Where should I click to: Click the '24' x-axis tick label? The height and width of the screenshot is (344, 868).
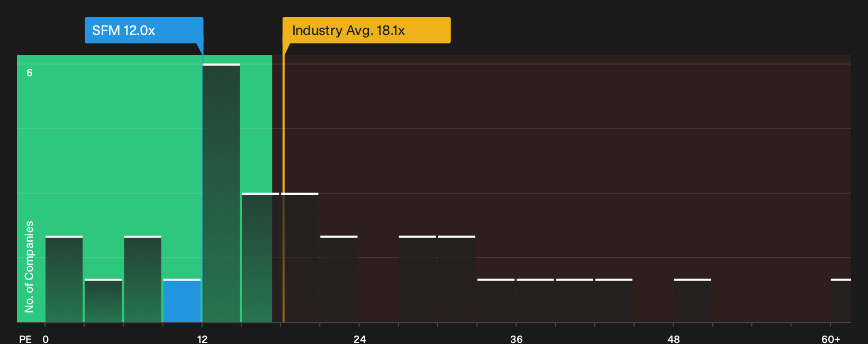pos(360,339)
